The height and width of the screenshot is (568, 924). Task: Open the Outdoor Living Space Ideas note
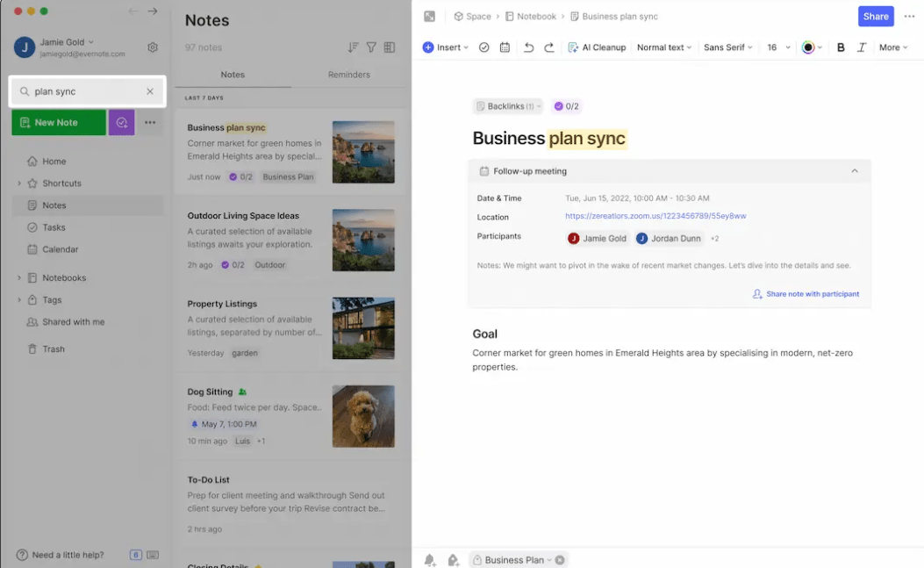click(291, 240)
